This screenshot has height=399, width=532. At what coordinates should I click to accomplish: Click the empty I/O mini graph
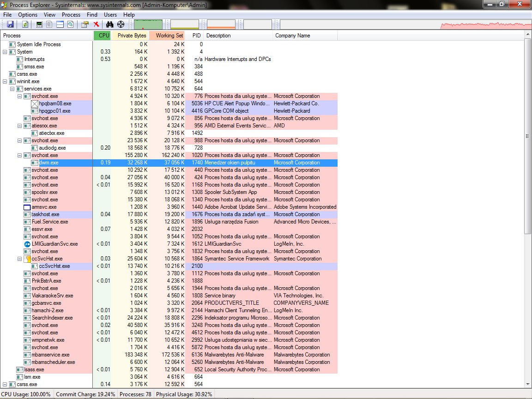click(x=258, y=24)
